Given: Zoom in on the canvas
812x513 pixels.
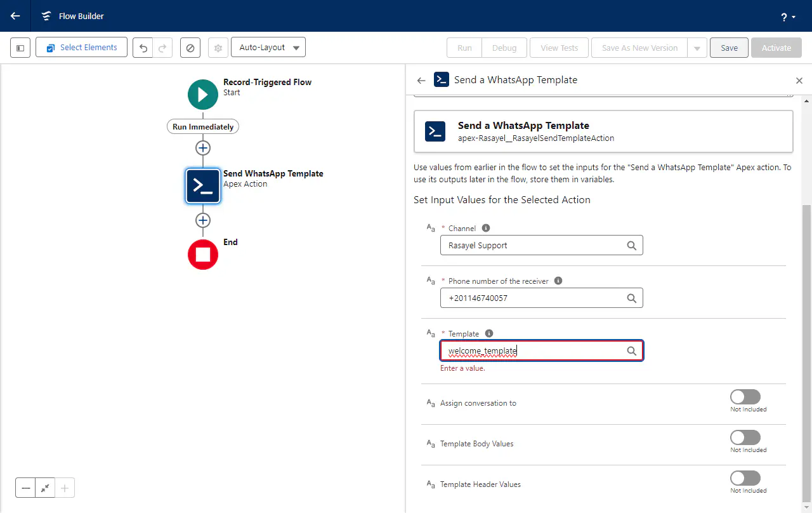Looking at the screenshot, I should pos(65,488).
